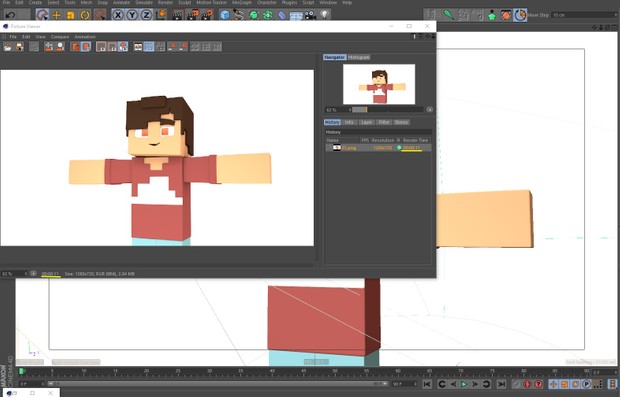Go to start of timeline
The image size is (620, 397).
click(x=427, y=384)
